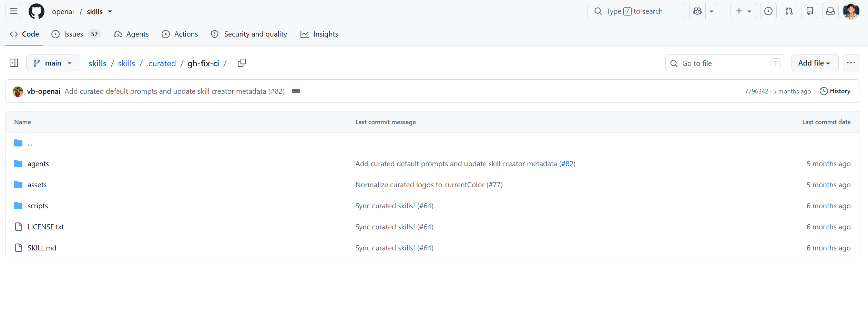Open the pull requests icon in the header
The height and width of the screenshot is (317, 868).
(x=789, y=11)
